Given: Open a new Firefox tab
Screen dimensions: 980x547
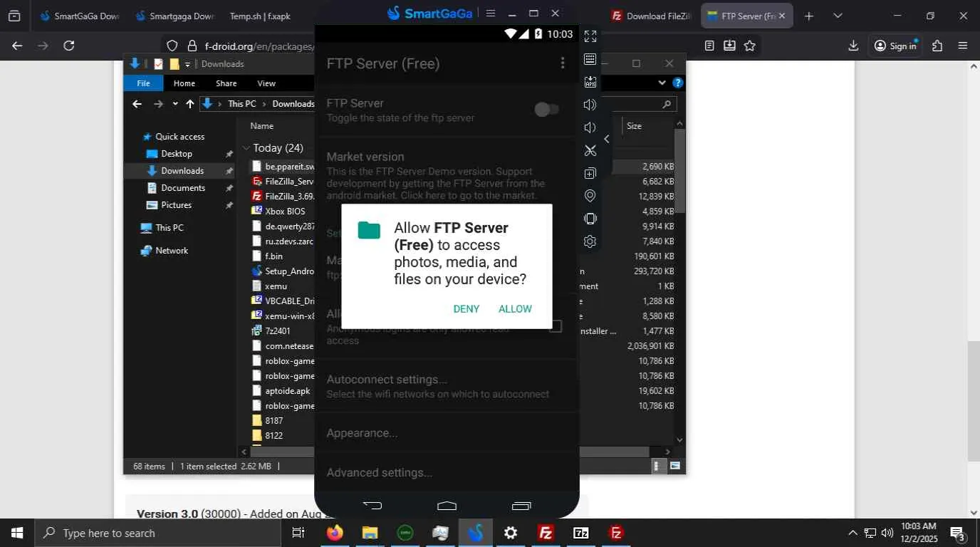Looking at the screenshot, I should pos(809,16).
